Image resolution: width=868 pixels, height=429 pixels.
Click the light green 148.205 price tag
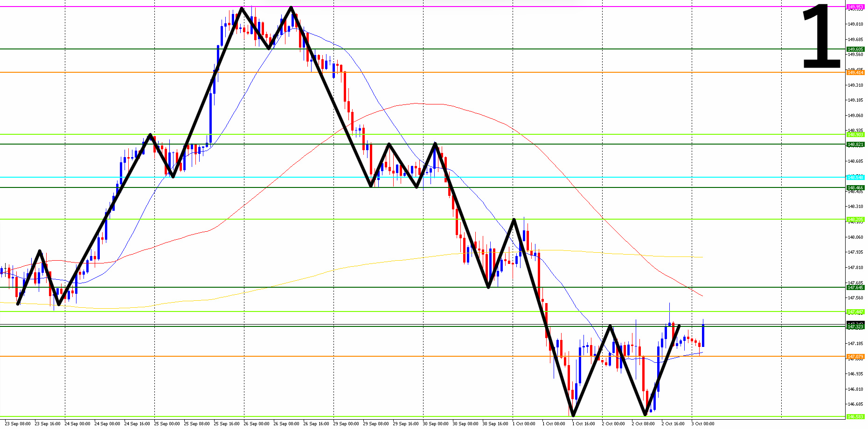click(x=855, y=219)
